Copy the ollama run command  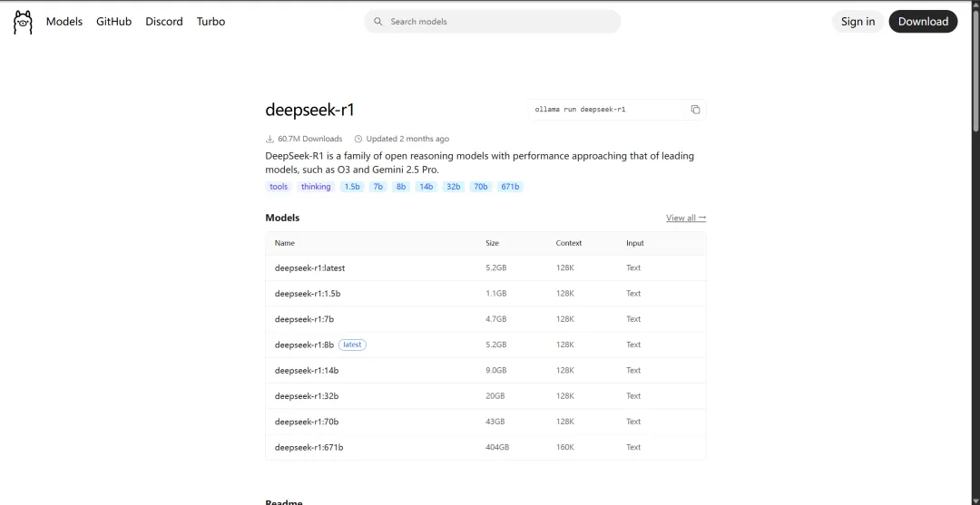click(695, 109)
